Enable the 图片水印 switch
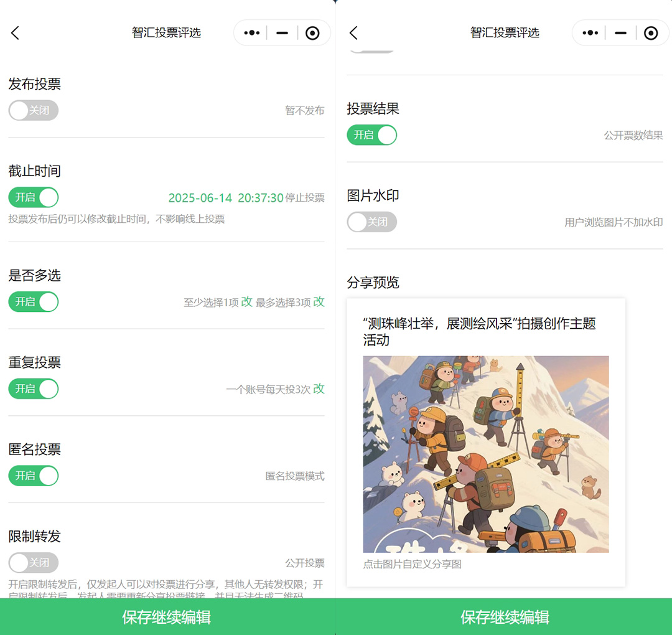 click(x=371, y=222)
